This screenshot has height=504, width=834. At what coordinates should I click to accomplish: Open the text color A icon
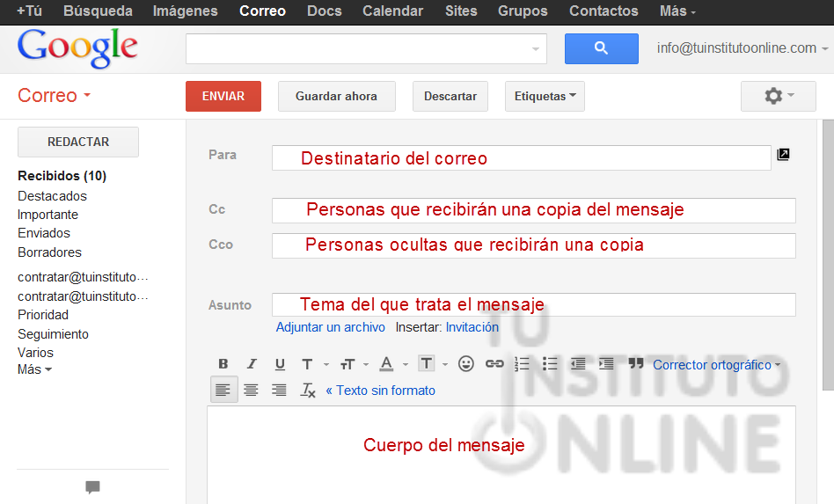click(387, 364)
